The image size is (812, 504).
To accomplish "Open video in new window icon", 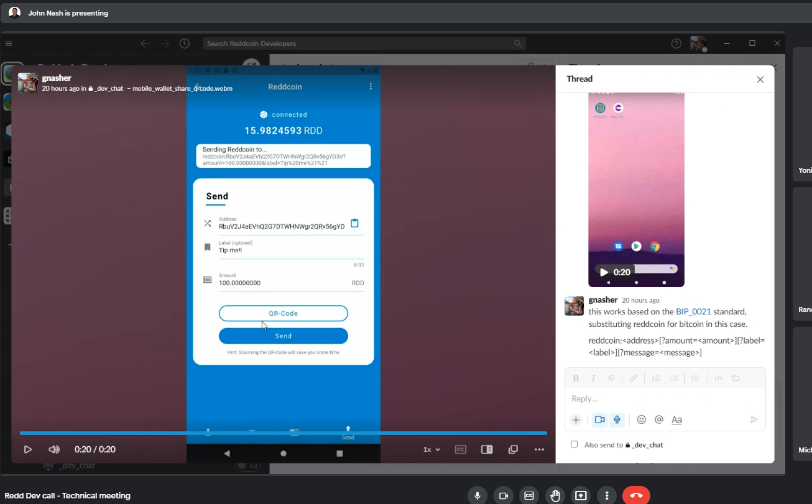I will click(x=513, y=449).
